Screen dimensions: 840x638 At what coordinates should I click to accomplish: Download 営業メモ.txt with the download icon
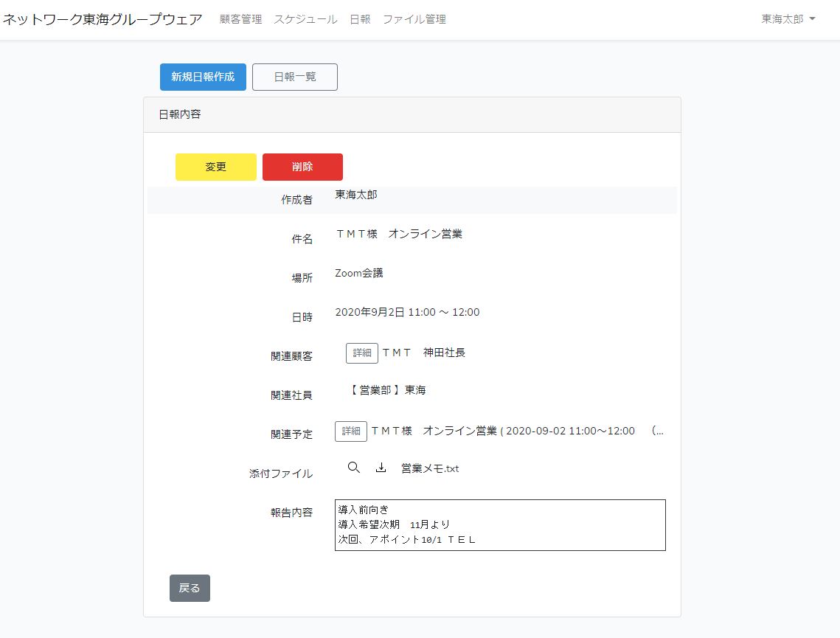tap(381, 468)
